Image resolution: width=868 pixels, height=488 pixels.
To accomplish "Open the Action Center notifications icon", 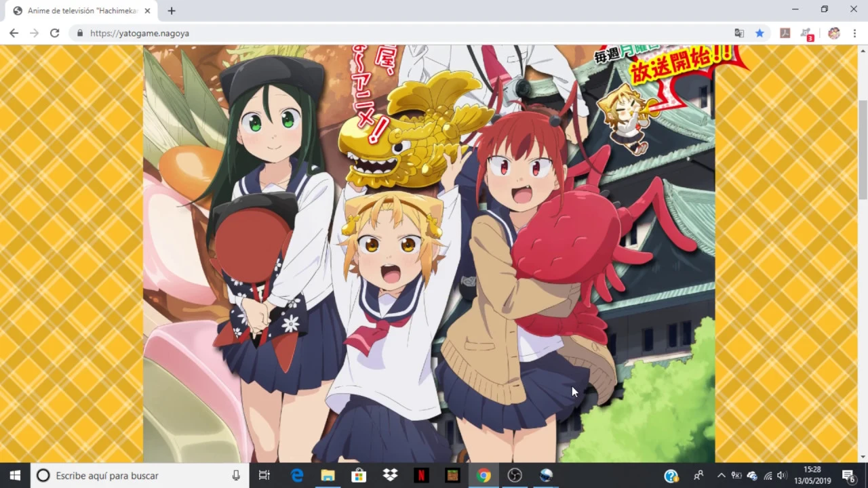I will pyautogui.click(x=848, y=476).
